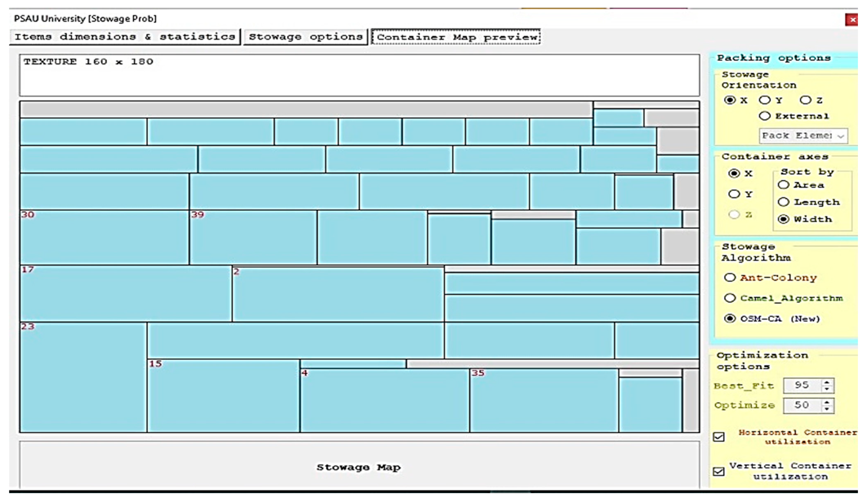The width and height of the screenshot is (868, 501).
Task: Select the Ant-Colony algorithm radio button
Action: pyautogui.click(x=730, y=277)
